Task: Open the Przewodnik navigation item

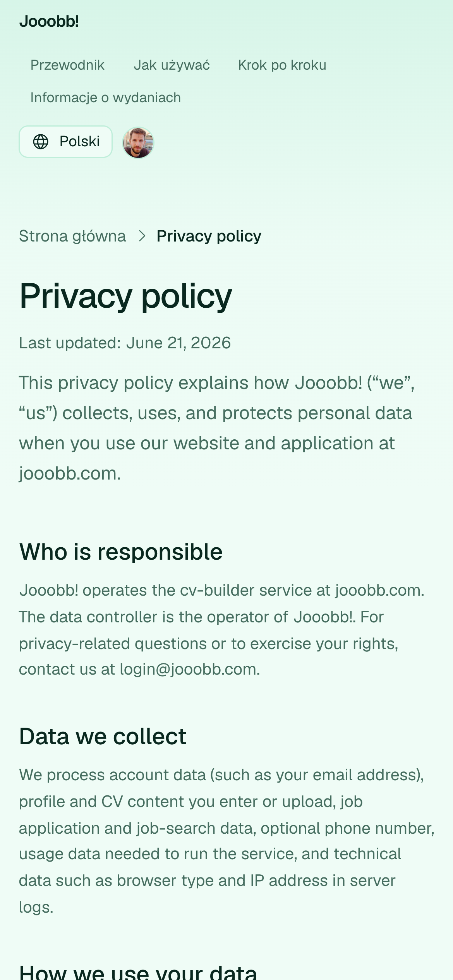Action: pyautogui.click(x=67, y=65)
